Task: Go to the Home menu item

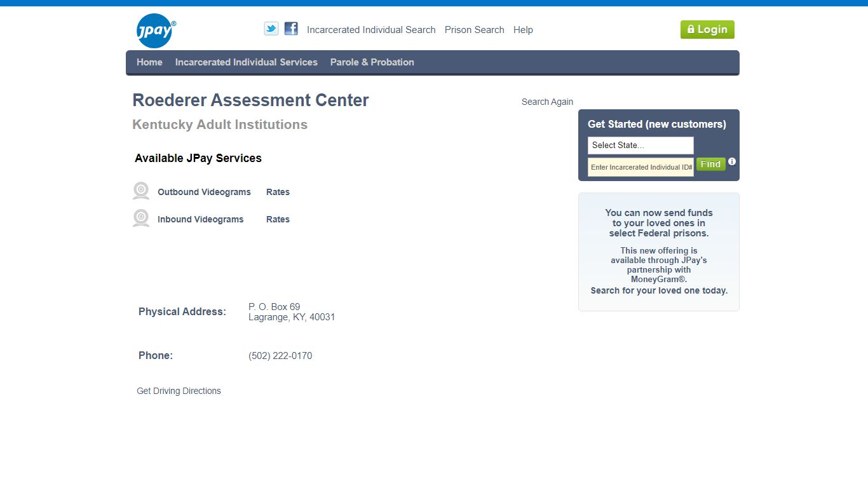Action: click(149, 62)
